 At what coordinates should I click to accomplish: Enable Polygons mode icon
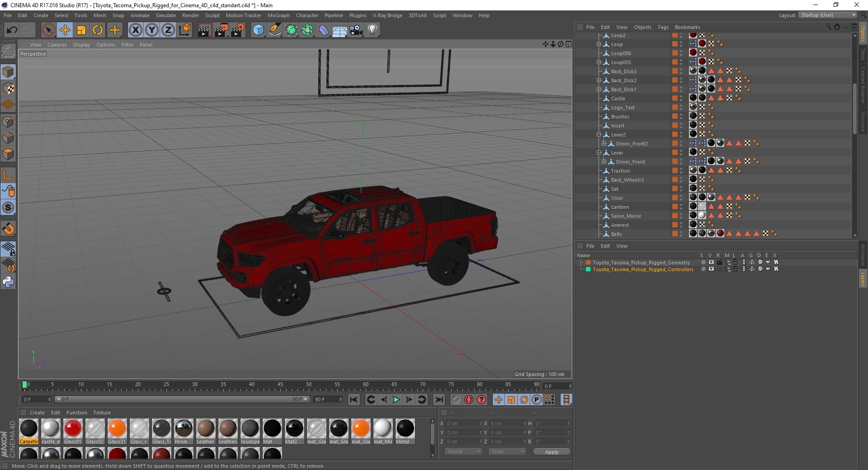click(8, 154)
